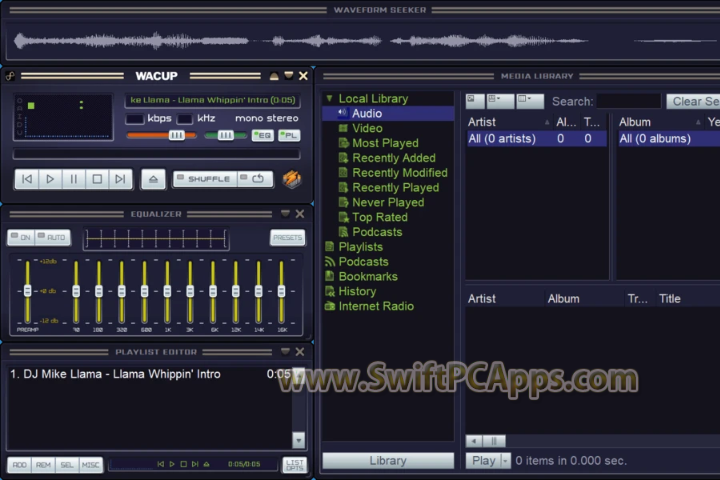This screenshot has width=720, height=480.
Task: Open Bookmarks in media library
Action: coord(367,277)
